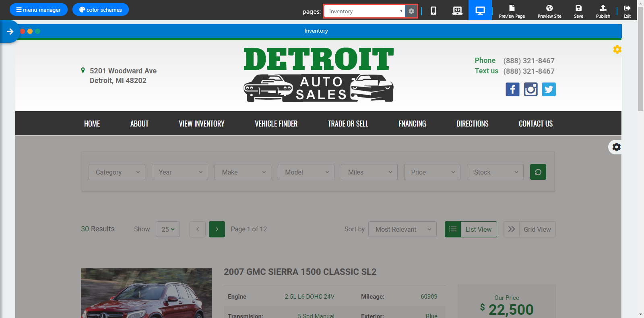Click the location pin icon by address
Screen dimensions: 644x318
point(83,71)
